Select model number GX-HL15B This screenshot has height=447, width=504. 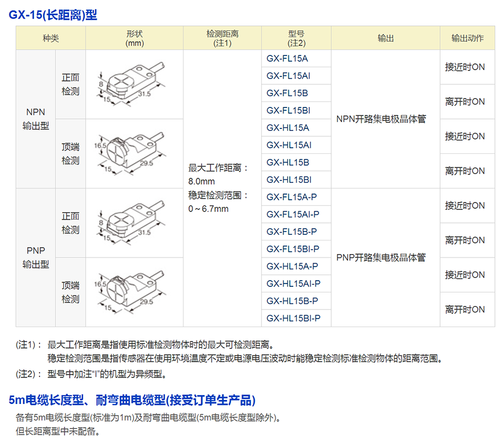(x=288, y=162)
